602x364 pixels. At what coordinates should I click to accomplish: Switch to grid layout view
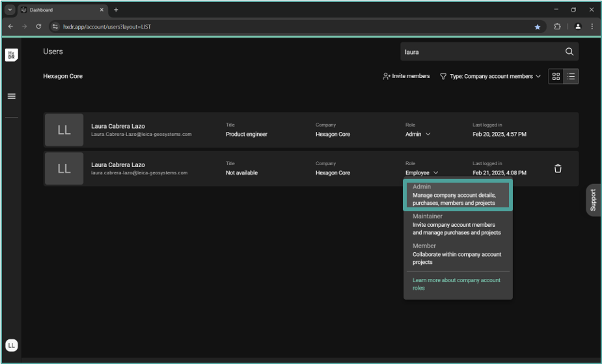pyautogui.click(x=556, y=76)
